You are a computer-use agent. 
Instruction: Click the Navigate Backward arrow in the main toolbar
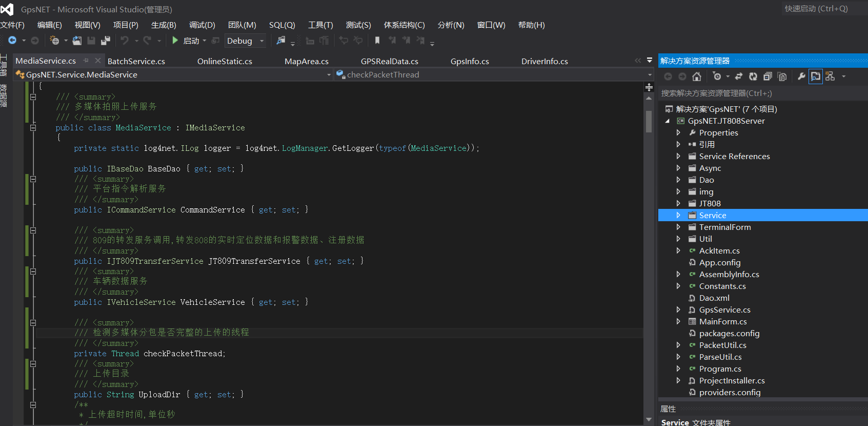(x=12, y=41)
